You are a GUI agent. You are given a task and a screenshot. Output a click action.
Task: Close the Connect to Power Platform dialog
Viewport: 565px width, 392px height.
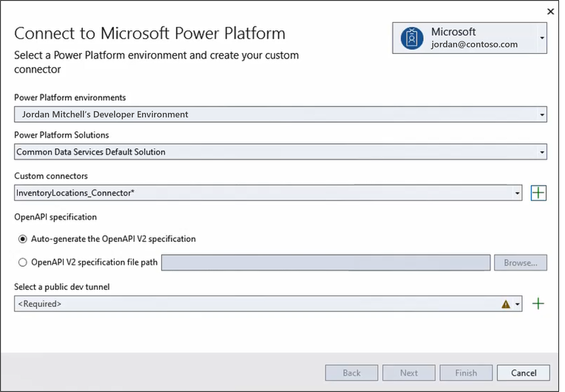(x=551, y=12)
